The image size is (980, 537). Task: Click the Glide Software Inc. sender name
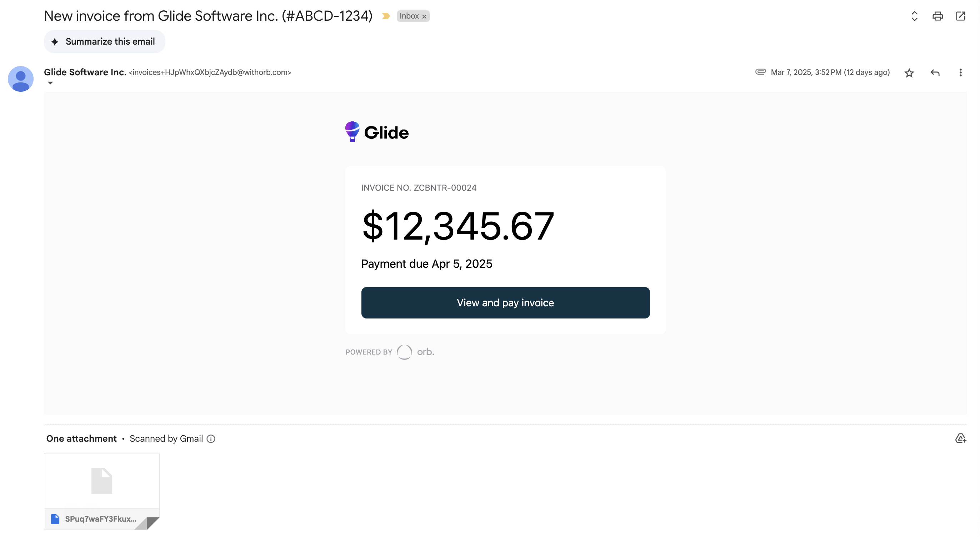coord(85,72)
